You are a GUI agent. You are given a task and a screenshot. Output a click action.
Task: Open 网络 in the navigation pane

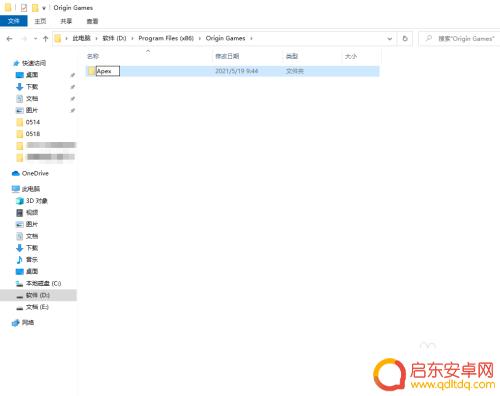[x=28, y=323]
